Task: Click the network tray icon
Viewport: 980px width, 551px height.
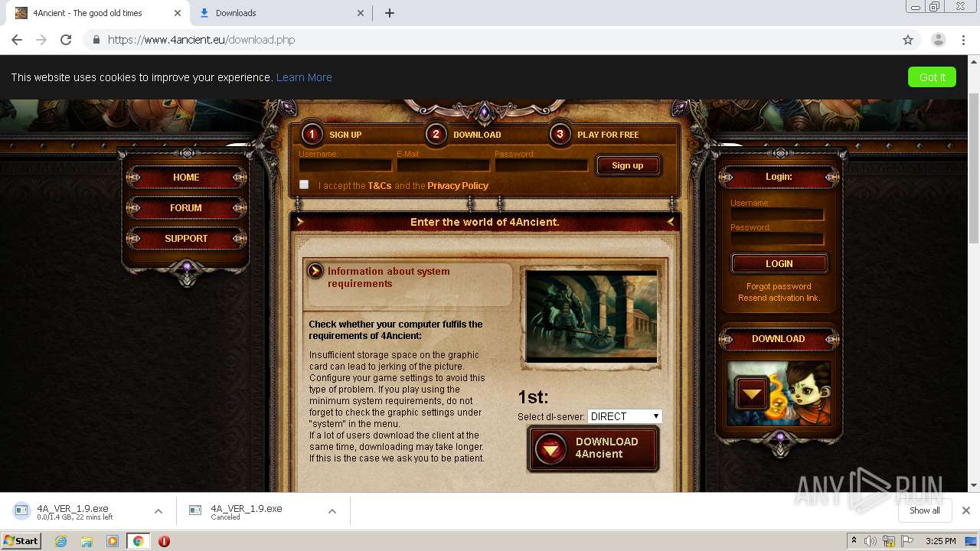Action: pos(889,541)
